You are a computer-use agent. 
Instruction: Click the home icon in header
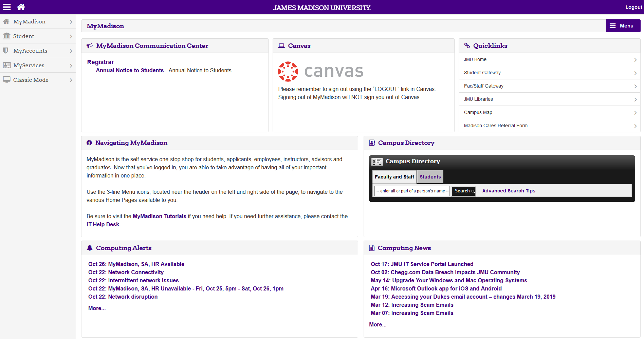21,7
